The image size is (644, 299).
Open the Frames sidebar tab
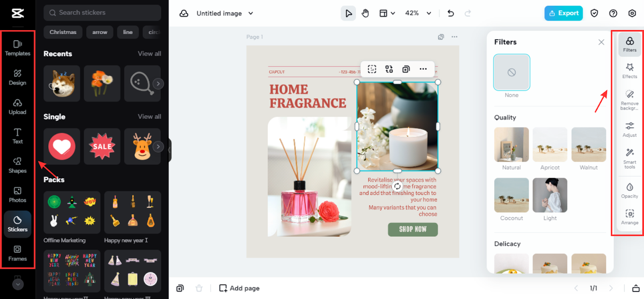tap(18, 253)
